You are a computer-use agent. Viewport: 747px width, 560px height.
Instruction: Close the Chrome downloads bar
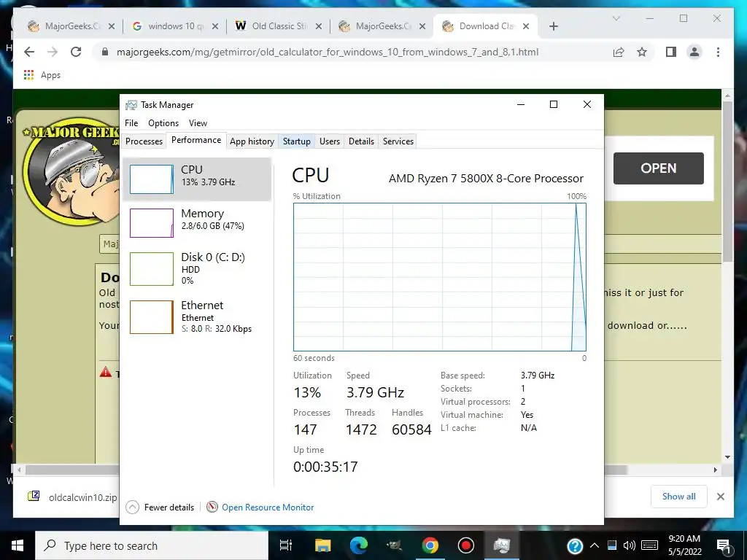click(x=720, y=497)
